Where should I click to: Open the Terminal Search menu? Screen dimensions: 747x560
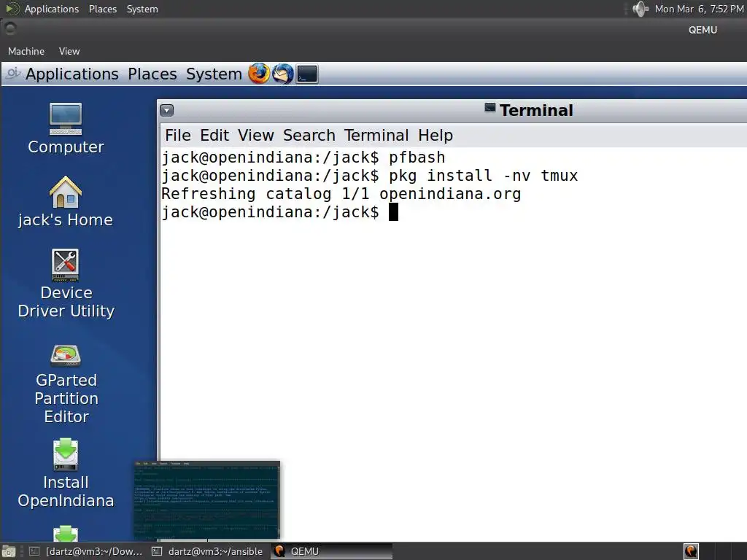pos(309,135)
